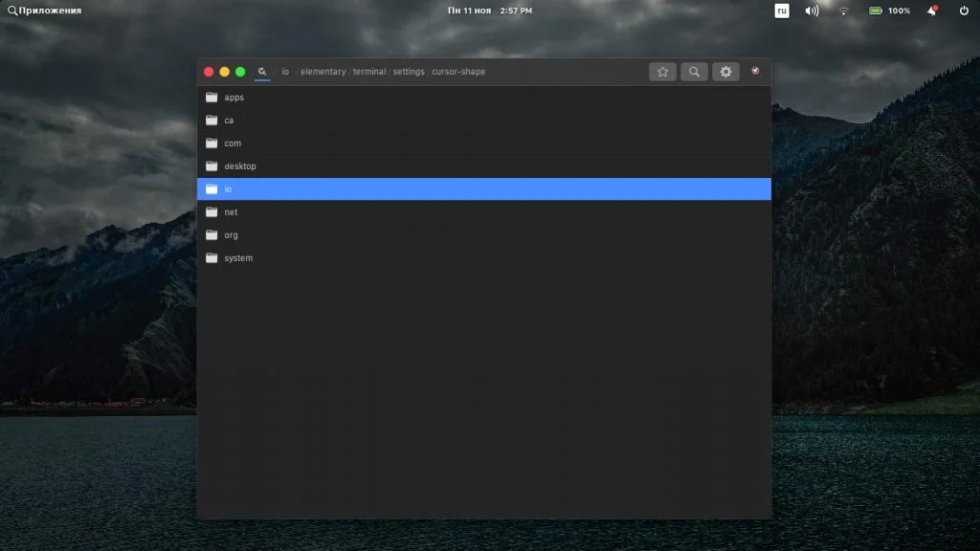Open the ru keyboard layout indicator
The width and height of the screenshot is (980, 551).
[781, 11]
